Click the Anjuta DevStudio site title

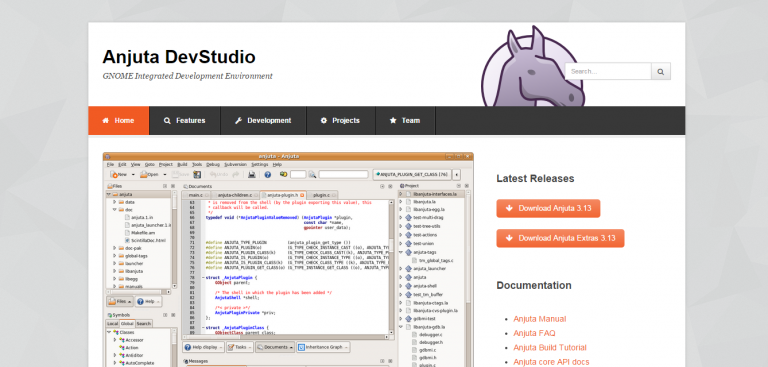(x=179, y=57)
